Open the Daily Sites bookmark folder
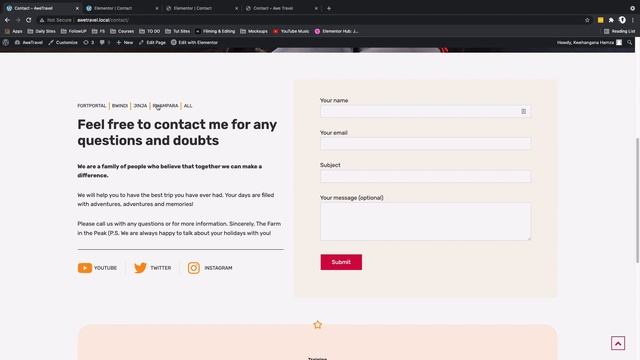Viewport: 640px width, 360px height. pos(41,31)
